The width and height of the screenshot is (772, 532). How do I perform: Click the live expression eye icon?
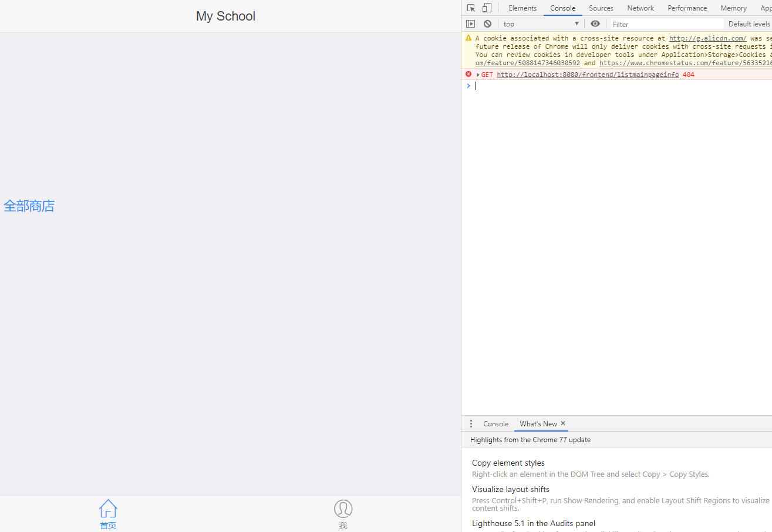(595, 24)
